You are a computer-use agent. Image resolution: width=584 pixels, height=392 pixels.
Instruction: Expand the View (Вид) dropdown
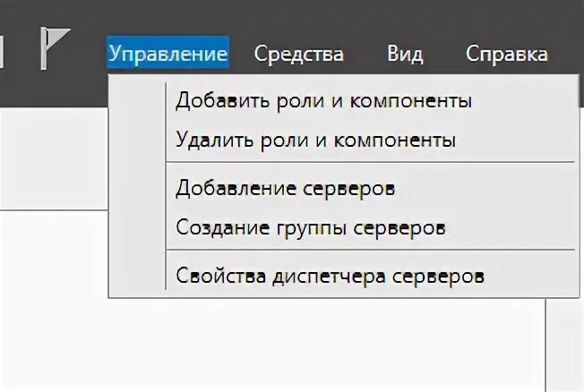pos(405,54)
